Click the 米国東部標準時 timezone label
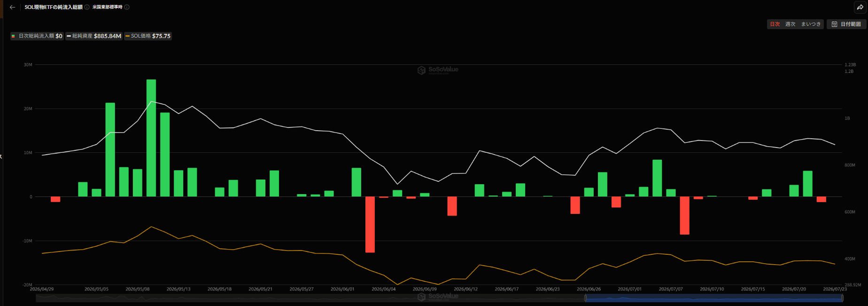This screenshot has height=306, width=868. [x=108, y=7]
